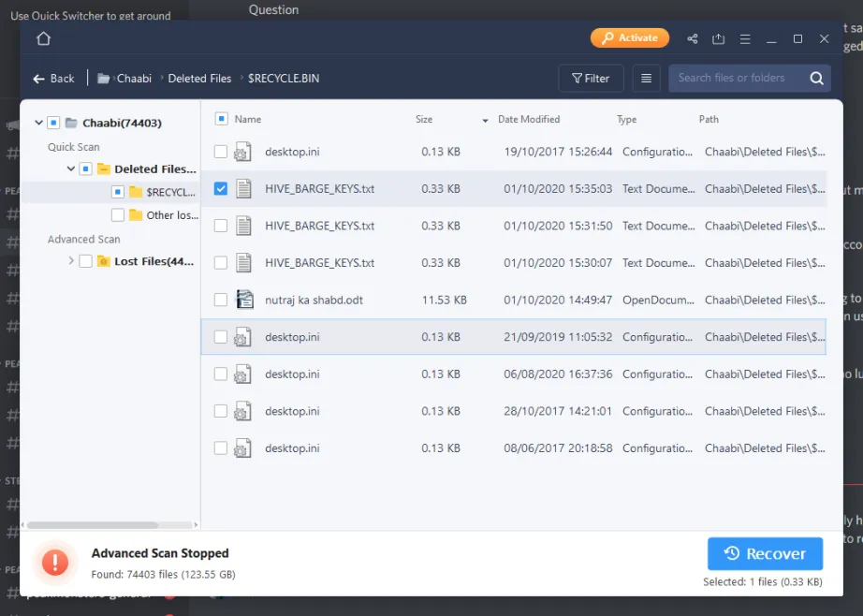Click the 11.53 KB size cell
863x616 pixels.
click(x=445, y=300)
